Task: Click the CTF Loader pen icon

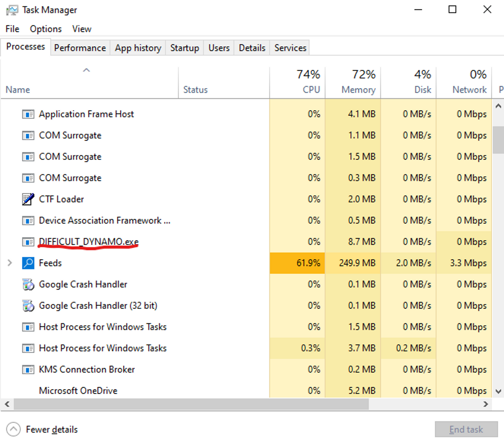Action: tap(28, 199)
